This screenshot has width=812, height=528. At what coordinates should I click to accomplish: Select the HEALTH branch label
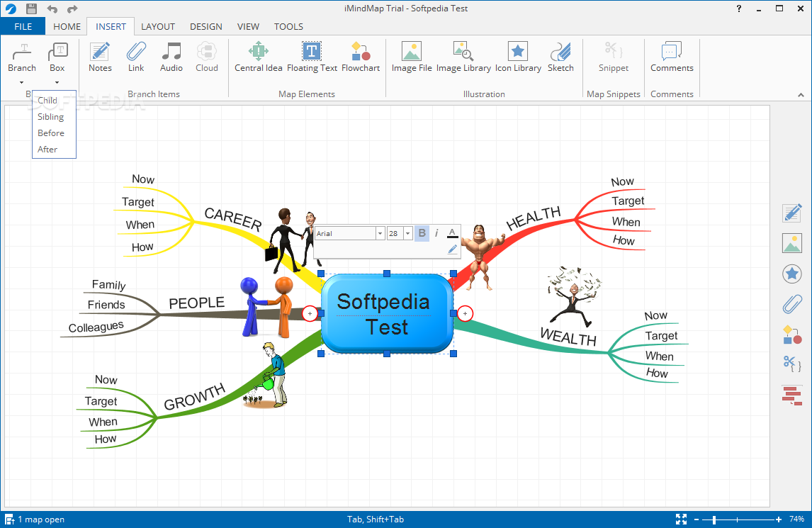coord(534,218)
